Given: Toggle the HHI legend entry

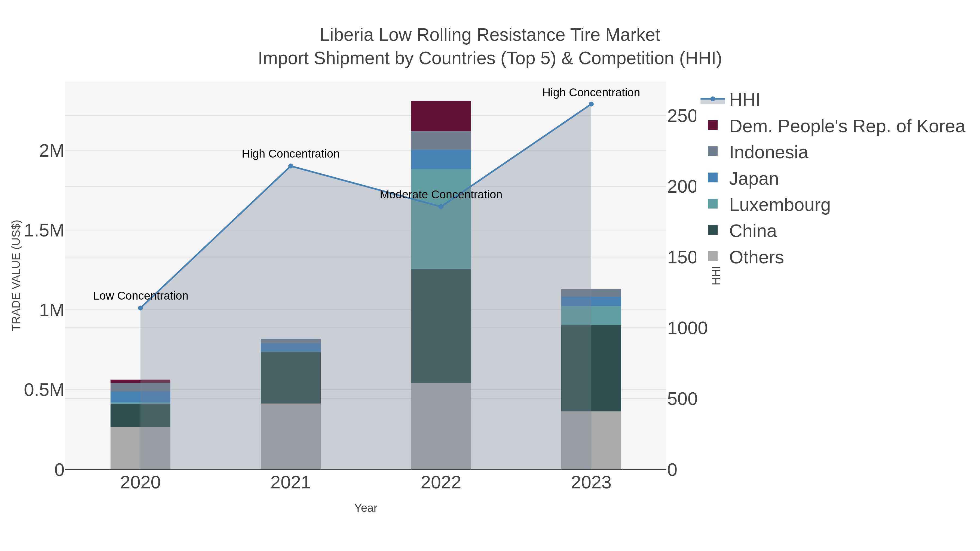Looking at the screenshot, I should (x=730, y=100).
